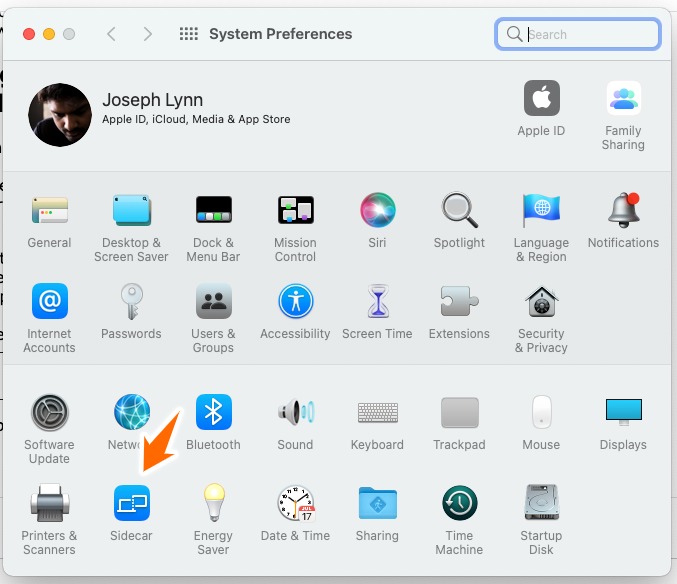This screenshot has height=584, width=677.
Task: Click Joseph Lynn's profile picture
Action: (60, 115)
